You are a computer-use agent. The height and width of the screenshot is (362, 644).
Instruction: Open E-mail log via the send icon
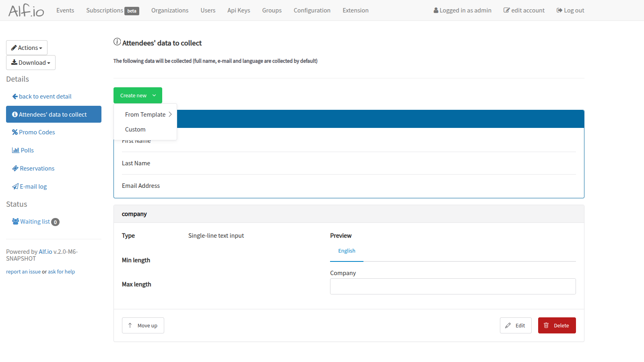(15, 186)
